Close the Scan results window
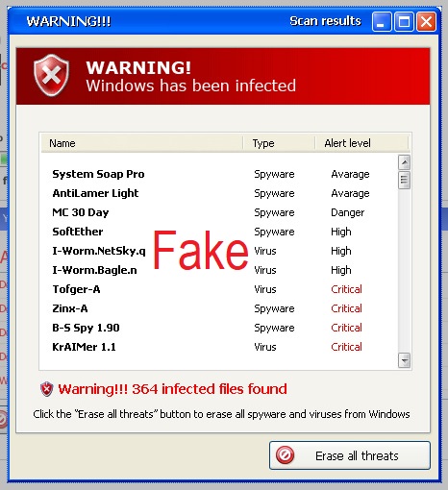 tap(426, 22)
